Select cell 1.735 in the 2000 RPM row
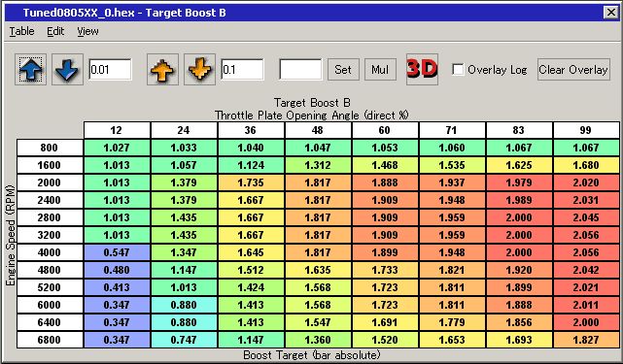Screen dimensions: 623x364 point(251,182)
